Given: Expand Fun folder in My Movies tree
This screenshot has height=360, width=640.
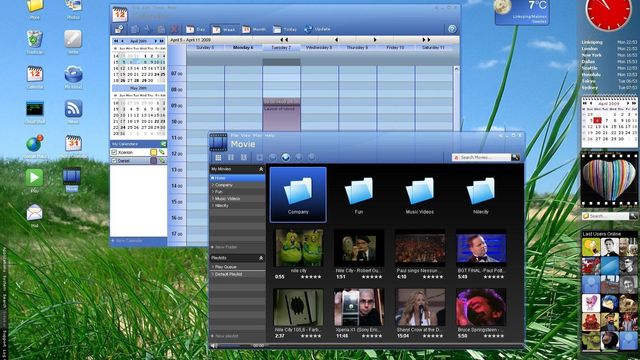Looking at the screenshot, I should (213, 192).
